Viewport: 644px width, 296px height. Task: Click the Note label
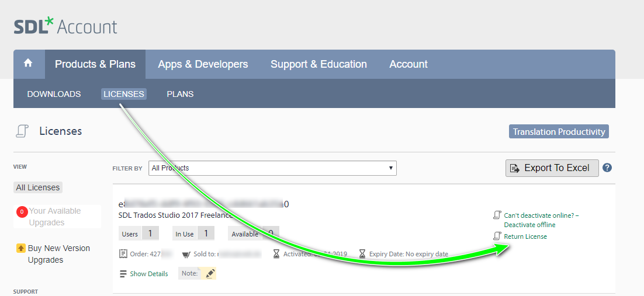(190, 273)
